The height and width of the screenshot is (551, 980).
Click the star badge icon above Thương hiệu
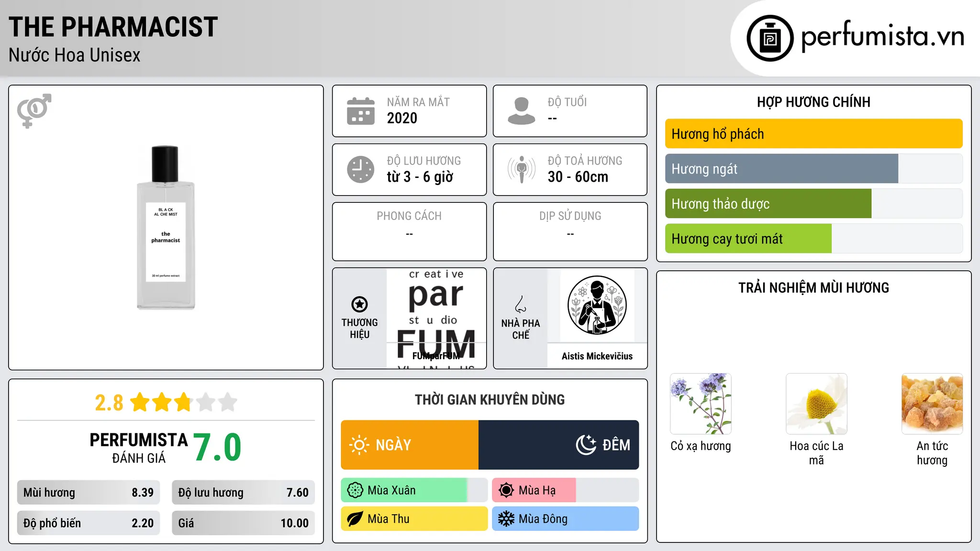point(359,304)
